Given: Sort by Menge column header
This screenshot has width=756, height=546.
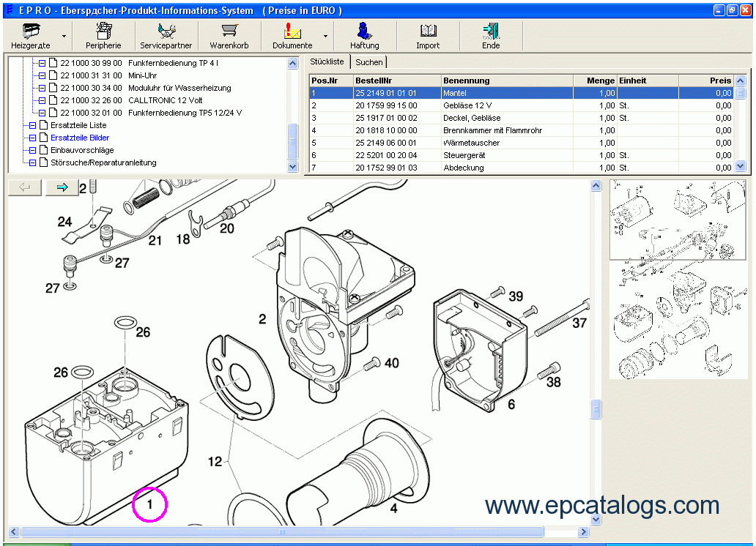Looking at the screenshot, I should (x=595, y=81).
